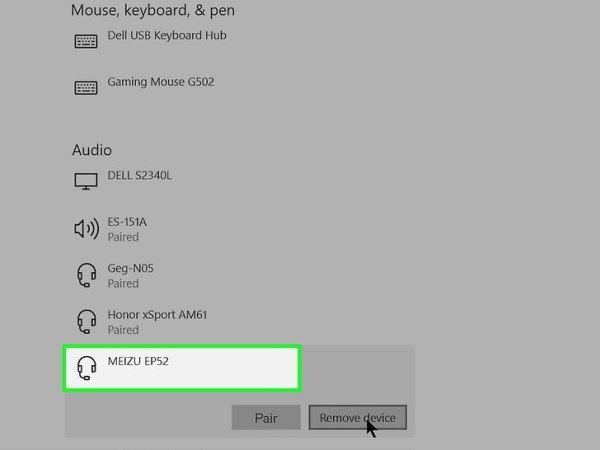Pair the MEIZU EP52 device
This screenshot has height=450, width=600.
(x=266, y=417)
